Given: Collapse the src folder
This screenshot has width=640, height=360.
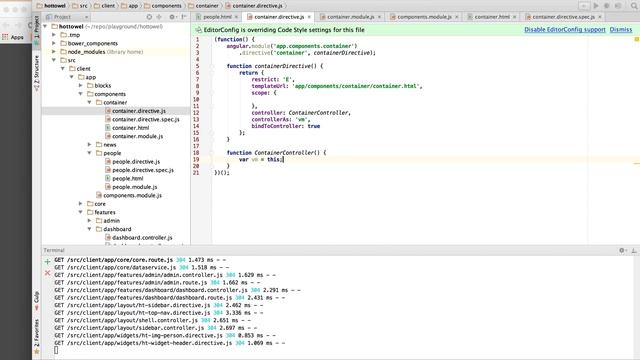Looking at the screenshot, I should coord(54,60).
